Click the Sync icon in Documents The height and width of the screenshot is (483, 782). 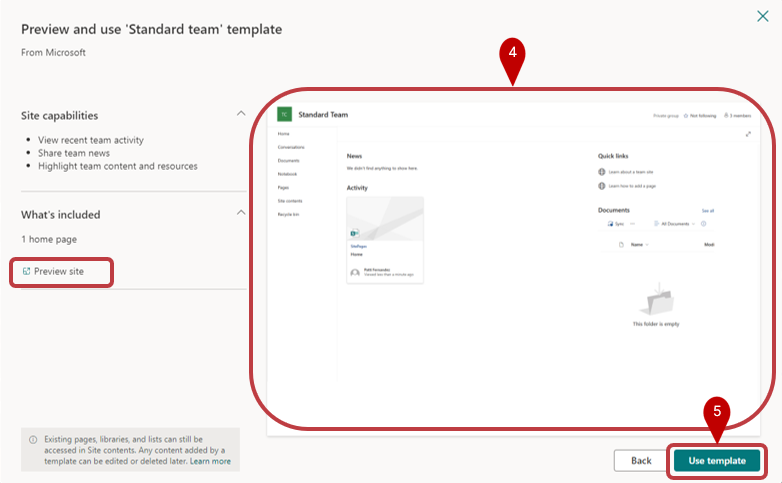tap(611, 224)
